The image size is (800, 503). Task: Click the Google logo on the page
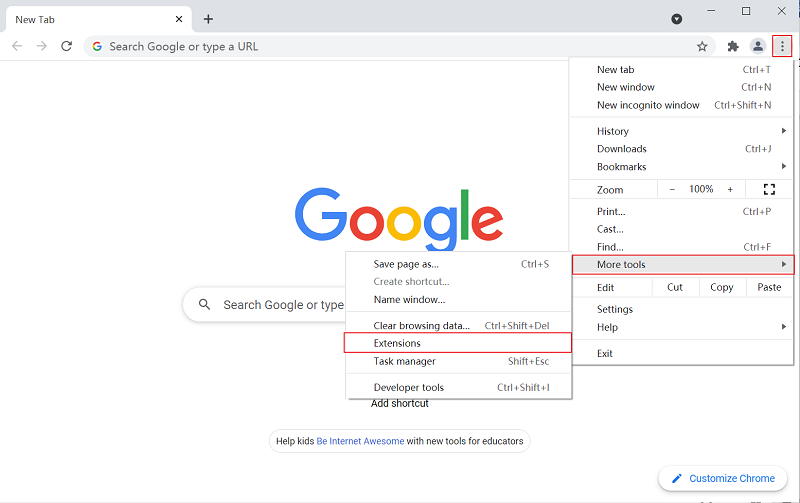point(398,219)
